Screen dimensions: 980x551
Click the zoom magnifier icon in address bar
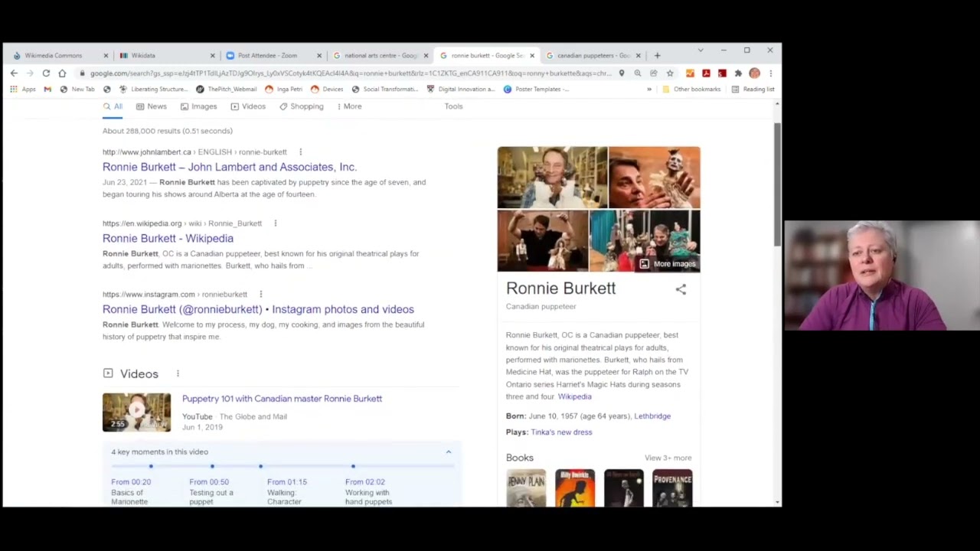pyautogui.click(x=637, y=73)
